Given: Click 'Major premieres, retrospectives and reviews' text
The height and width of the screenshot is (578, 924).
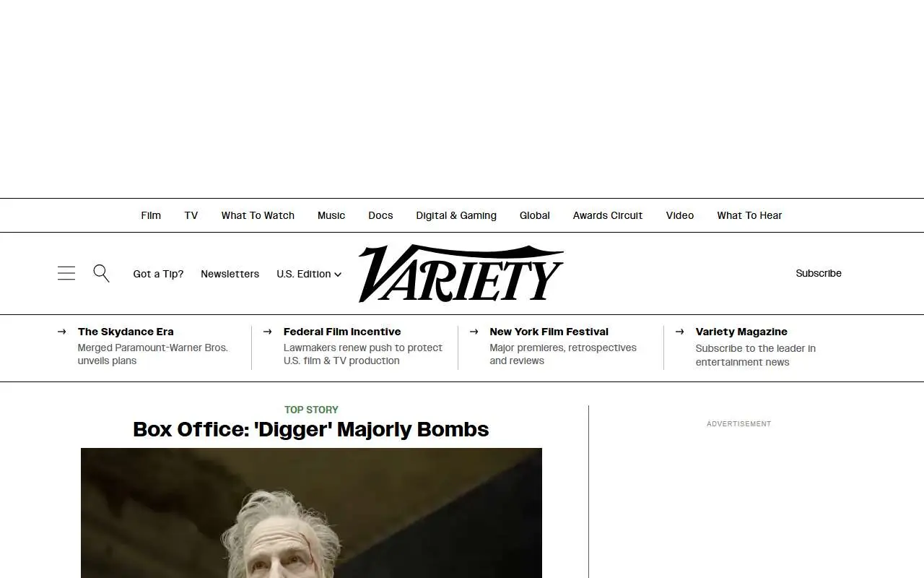Looking at the screenshot, I should [563, 354].
